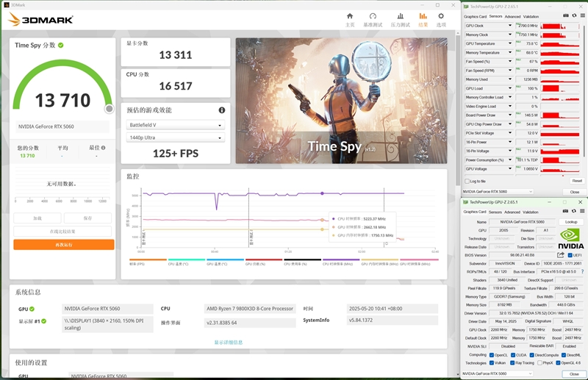The height and width of the screenshot is (380, 588).
Task: Switch to Advanced tab in lower GPU-Z
Action: [512, 212]
